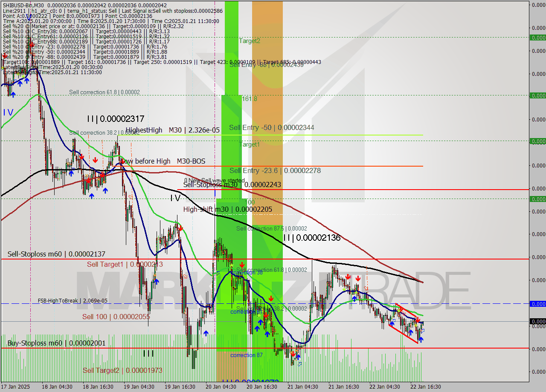
Task: Click the 'Target1' zone label
Action: tap(250, 144)
